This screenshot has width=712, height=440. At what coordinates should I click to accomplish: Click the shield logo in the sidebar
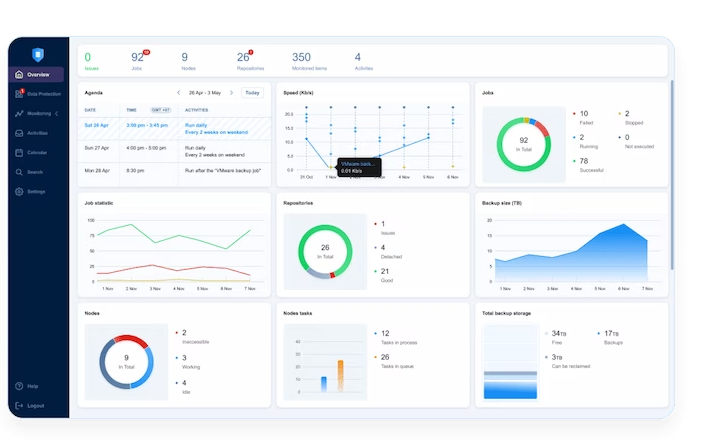[x=38, y=55]
